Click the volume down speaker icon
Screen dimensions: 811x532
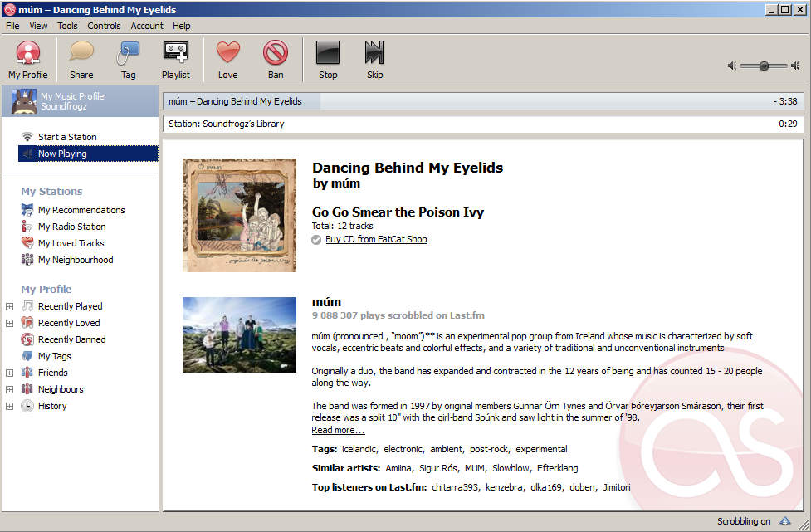tap(732, 66)
